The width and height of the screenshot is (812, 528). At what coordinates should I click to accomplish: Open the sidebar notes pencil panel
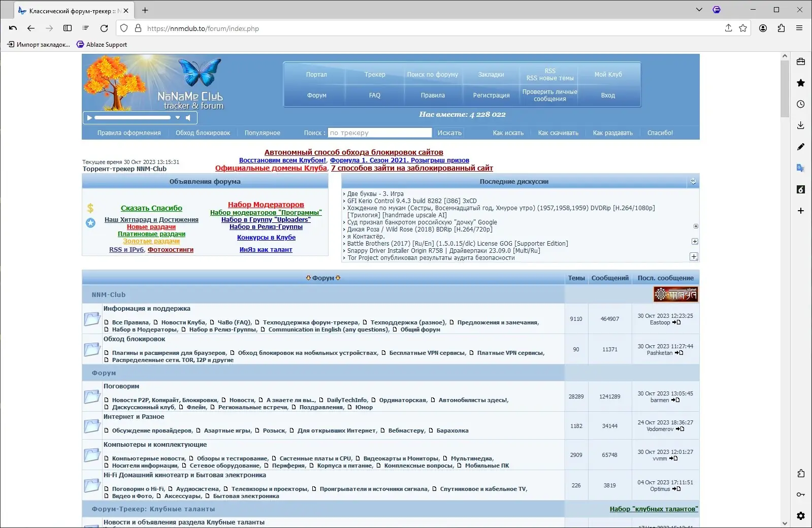pyautogui.click(x=801, y=147)
